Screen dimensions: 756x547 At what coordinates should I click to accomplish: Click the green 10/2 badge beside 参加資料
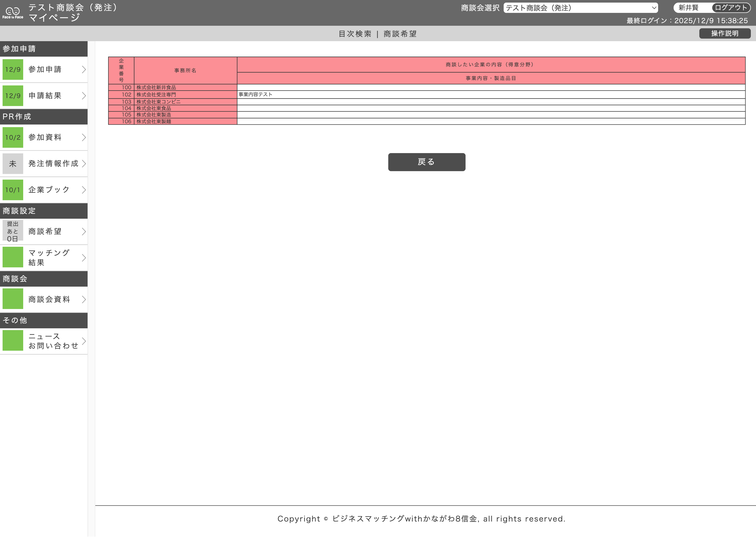(13, 137)
